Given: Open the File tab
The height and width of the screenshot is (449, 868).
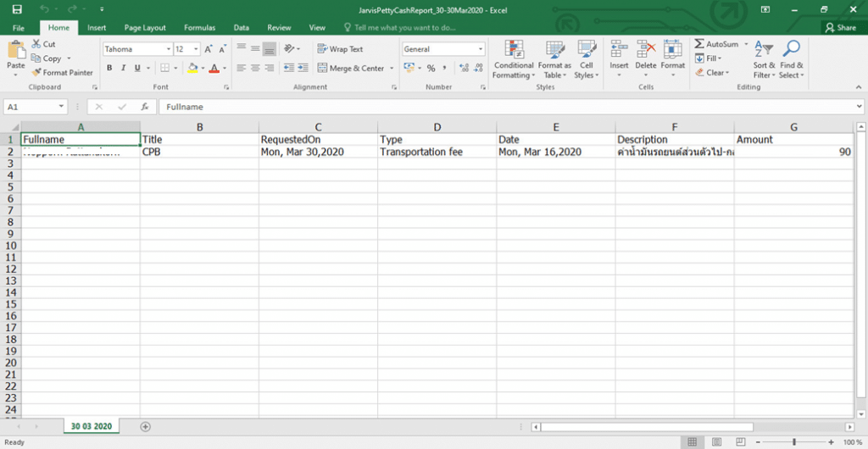Looking at the screenshot, I should tap(19, 28).
